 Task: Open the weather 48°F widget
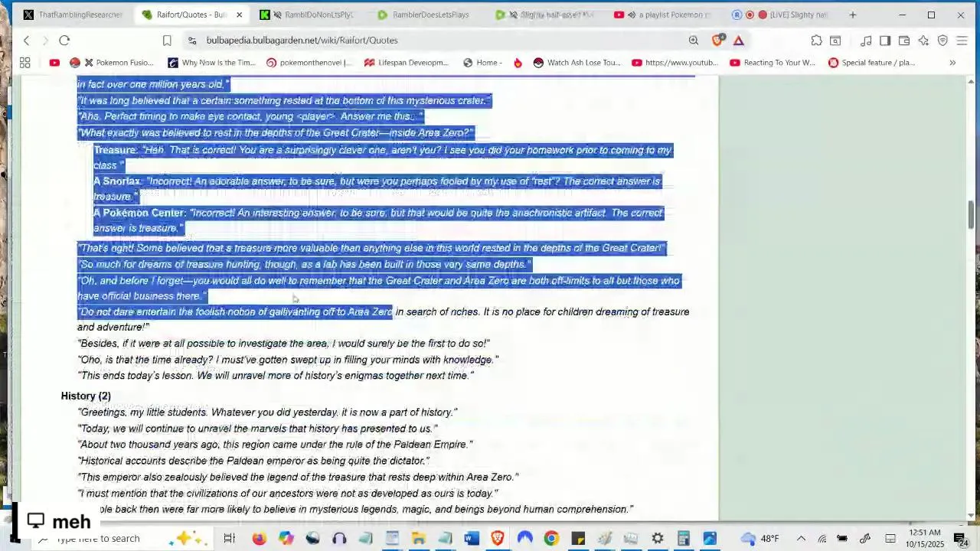(x=760, y=539)
